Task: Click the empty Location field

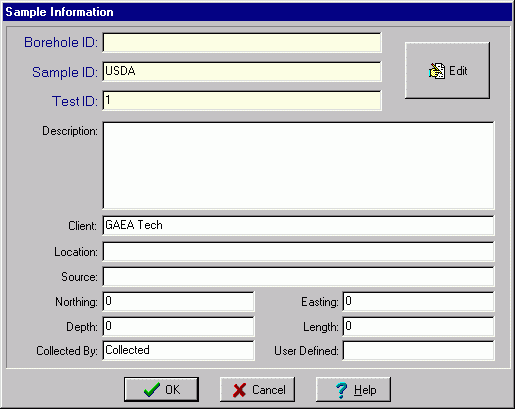Action: coord(298,251)
